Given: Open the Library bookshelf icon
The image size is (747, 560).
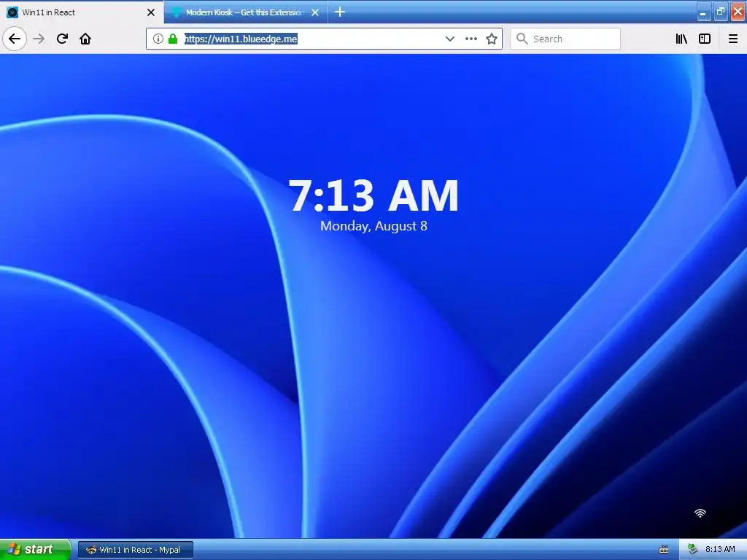Looking at the screenshot, I should pos(682,39).
